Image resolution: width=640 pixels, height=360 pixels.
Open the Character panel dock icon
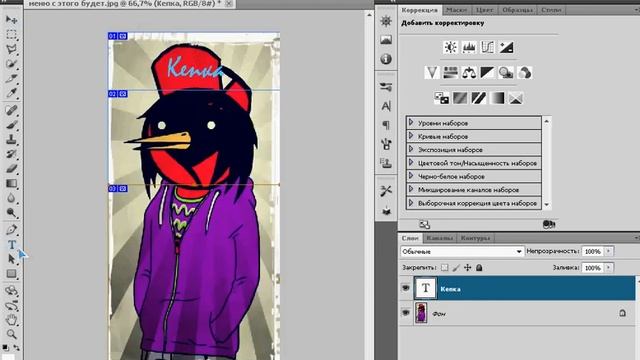tap(386, 106)
